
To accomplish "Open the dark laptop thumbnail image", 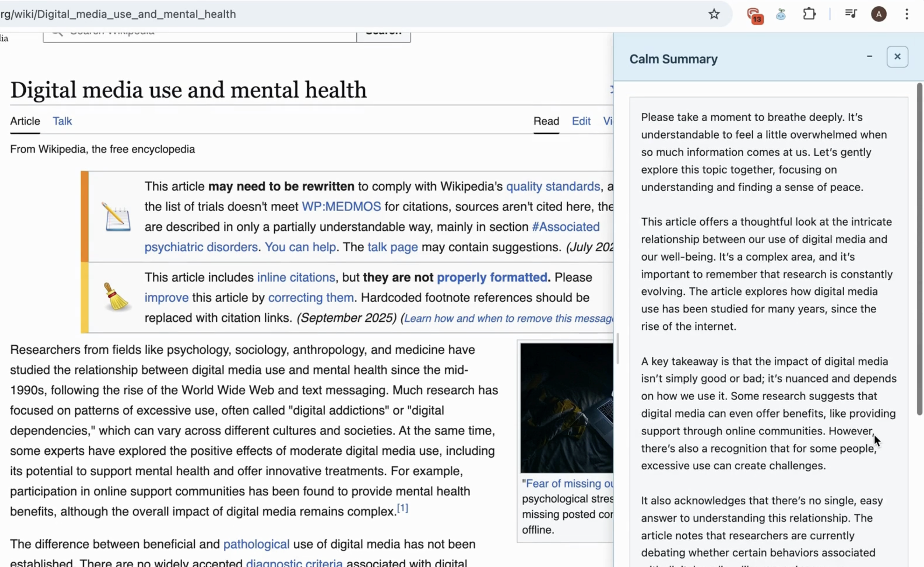I will pos(567,407).
